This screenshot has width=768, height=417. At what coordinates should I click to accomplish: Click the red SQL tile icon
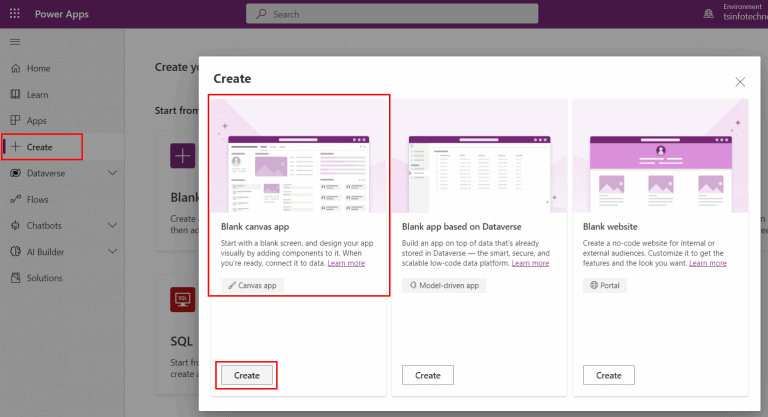[x=183, y=299]
